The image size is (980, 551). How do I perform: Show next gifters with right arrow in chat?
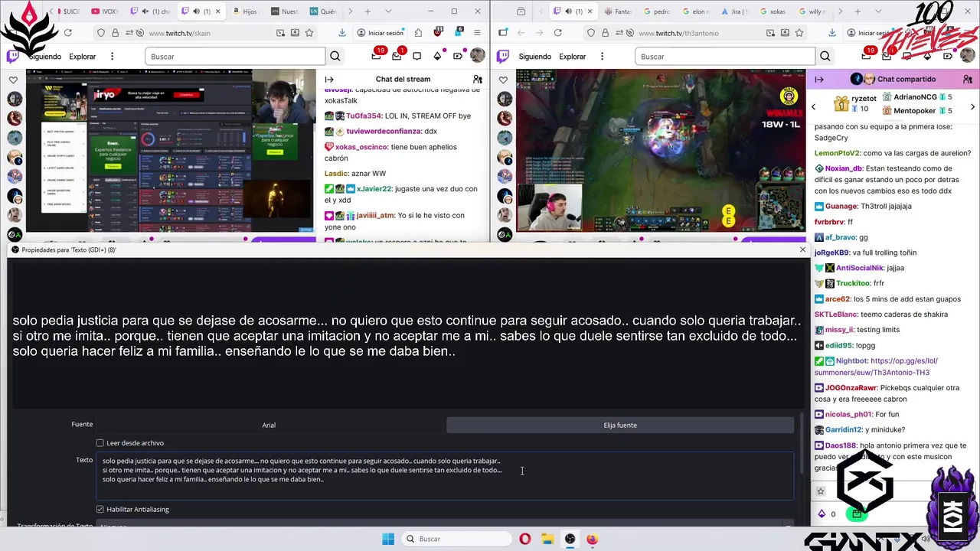pyautogui.click(x=973, y=106)
